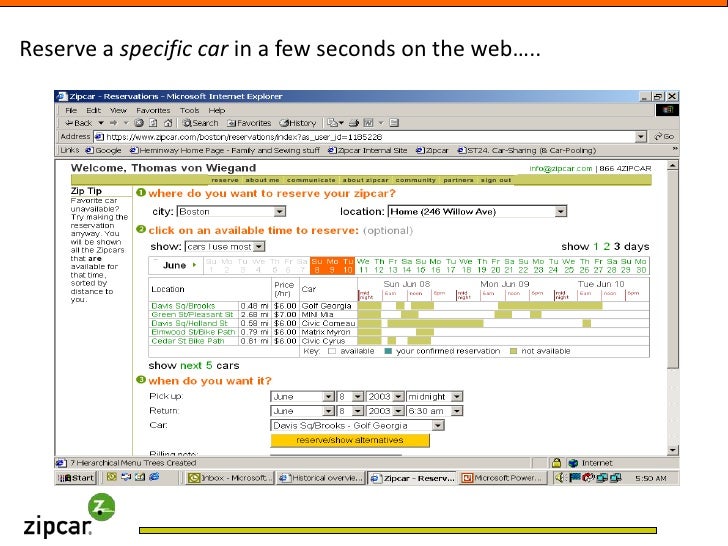Click the Refresh icon in IE toolbar
This screenshot has width=728, height=546.
pos(153,123)
